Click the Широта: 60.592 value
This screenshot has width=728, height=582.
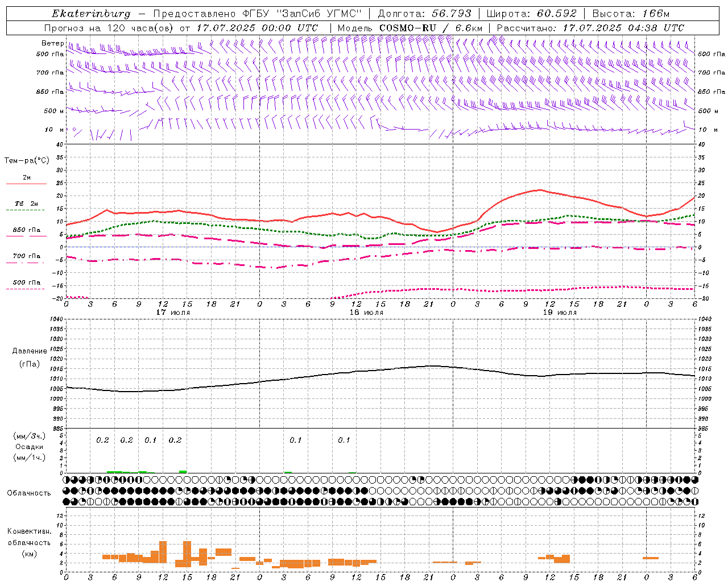(532, 14)
